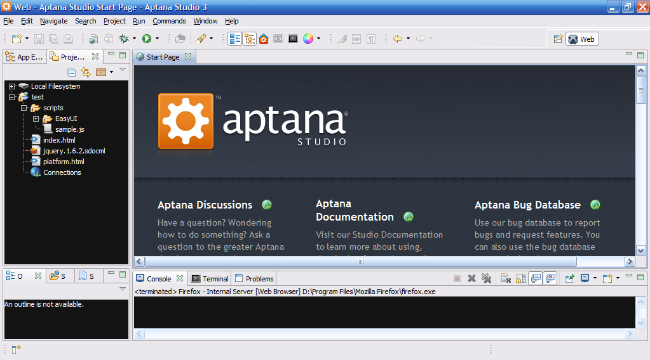Open the New dropdown arrow
Image resolution: width=650 pixels, height=360 pixels.
(x=27, y=39)
